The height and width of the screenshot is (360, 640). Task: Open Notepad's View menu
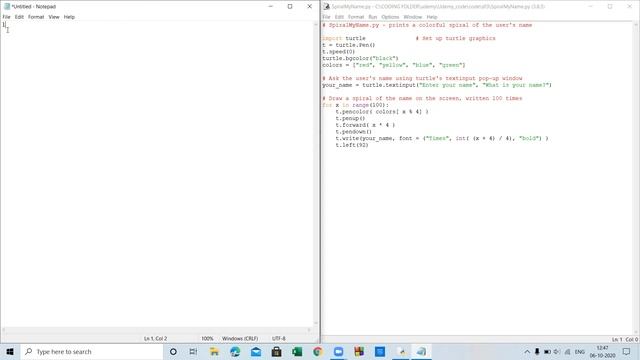(54, 17)
